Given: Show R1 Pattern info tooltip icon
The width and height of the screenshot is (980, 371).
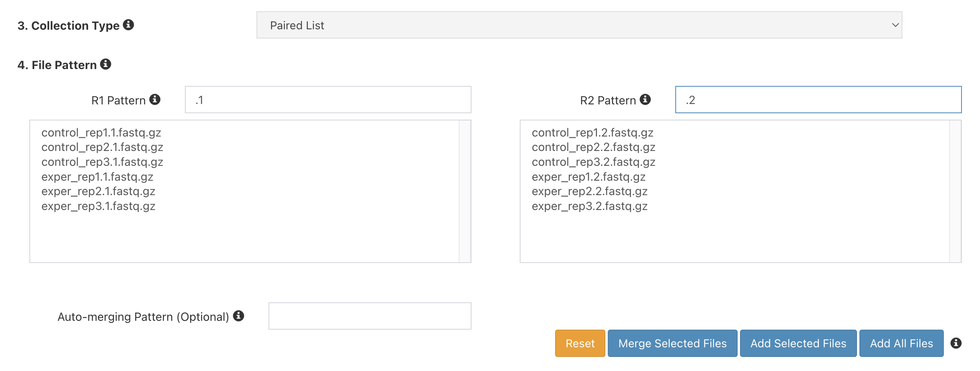Looking at the screenshot, I should point(155,100).
